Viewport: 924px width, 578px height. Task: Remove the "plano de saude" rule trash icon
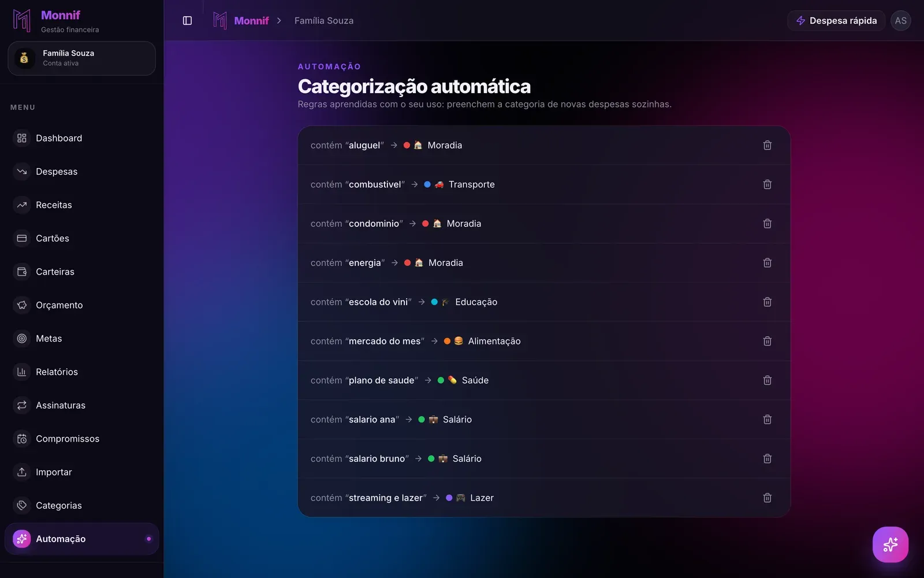(767, 380)
